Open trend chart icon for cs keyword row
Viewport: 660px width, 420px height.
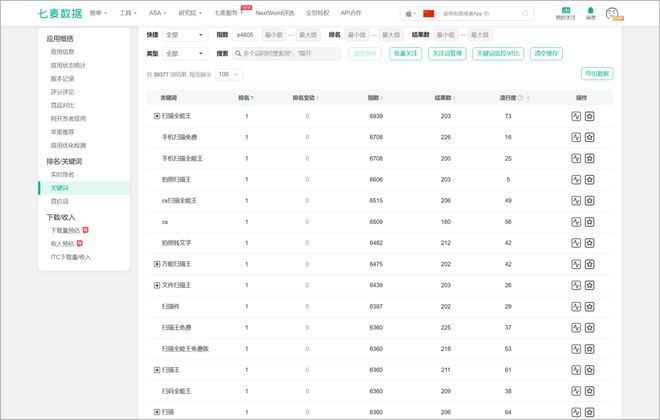point(576,222)
